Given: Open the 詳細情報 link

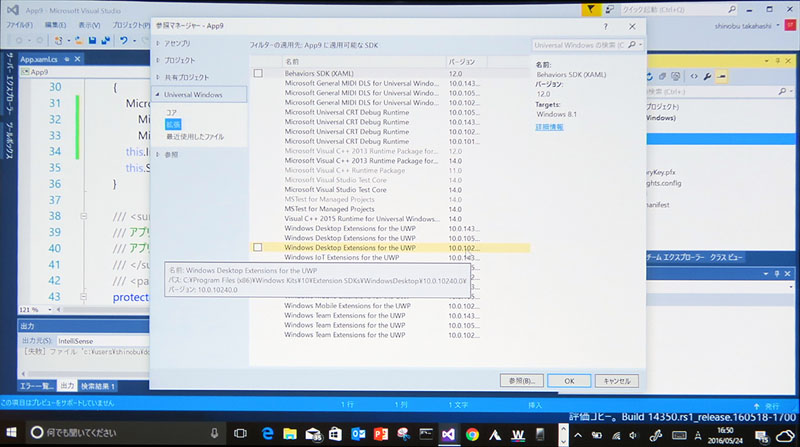Looking at the screenshot, I should 549,127.
